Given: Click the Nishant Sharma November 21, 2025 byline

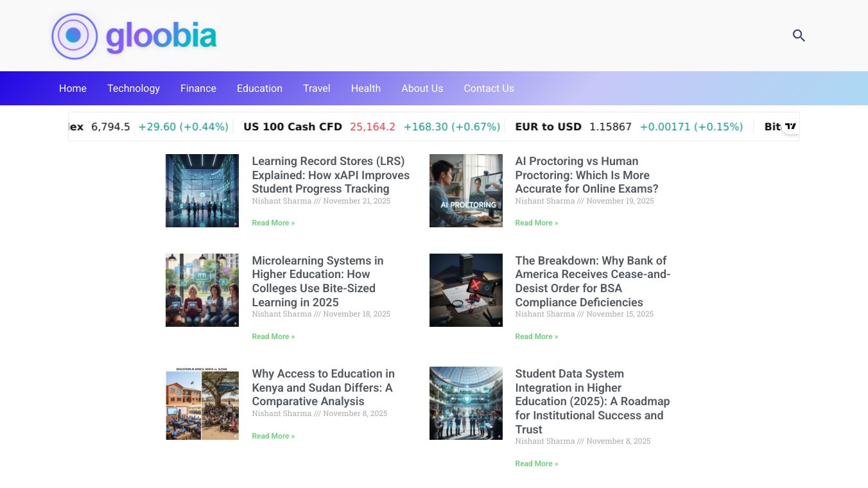Looking at the screenshot, I should tap(321, 201).
